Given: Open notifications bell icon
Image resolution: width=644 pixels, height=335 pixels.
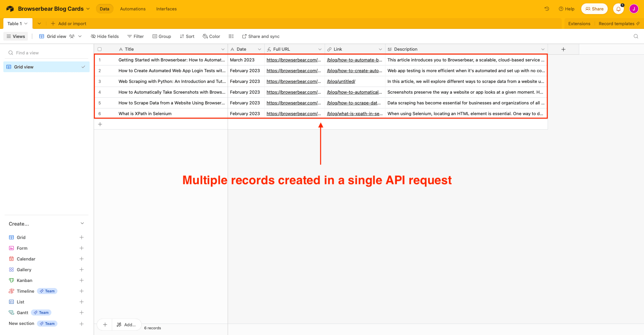Looking at the screenshot, I should coord(618,9).
